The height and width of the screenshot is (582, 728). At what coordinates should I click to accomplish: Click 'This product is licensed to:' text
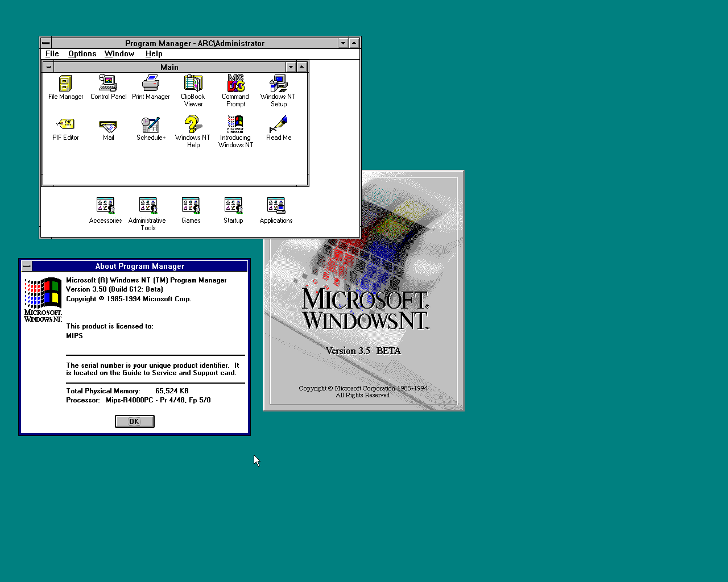point(110,326)
